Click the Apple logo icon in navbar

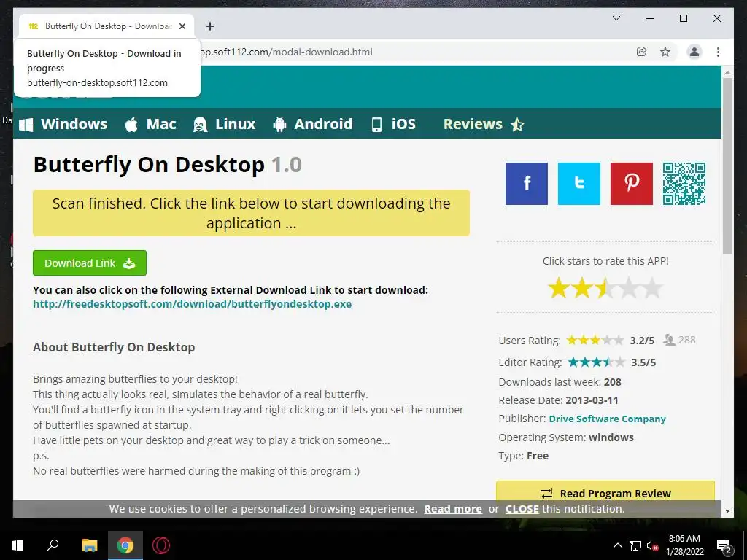coord(131,125)
